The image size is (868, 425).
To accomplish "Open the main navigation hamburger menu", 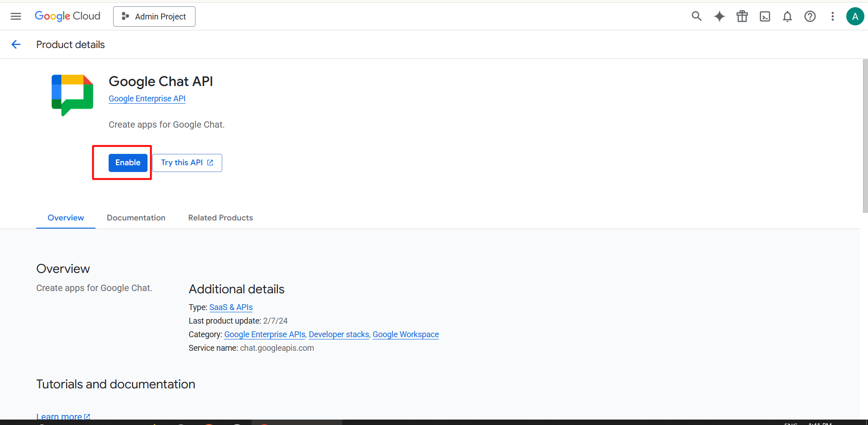I will (x=16, y=16).
